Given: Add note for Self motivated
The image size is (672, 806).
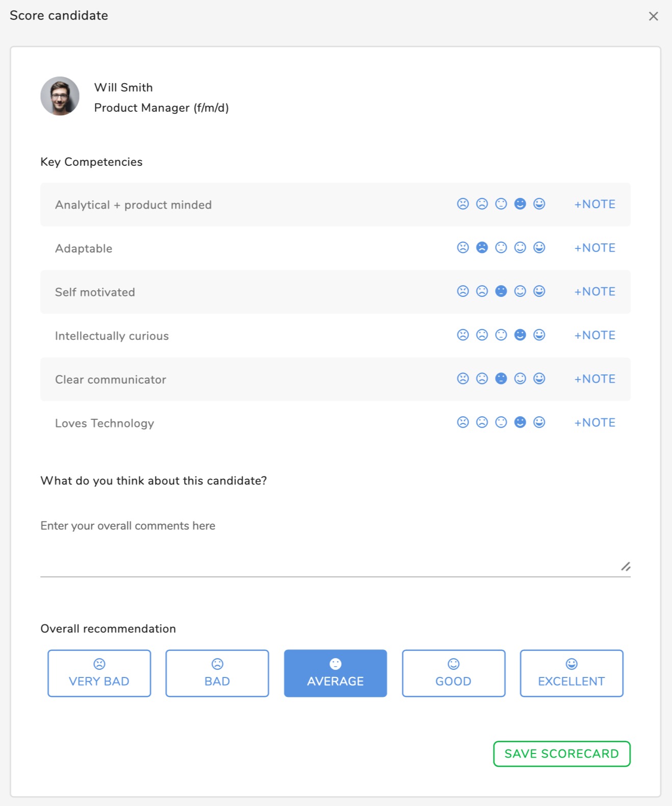Looking at the screenshot, I should click(595, 292).
